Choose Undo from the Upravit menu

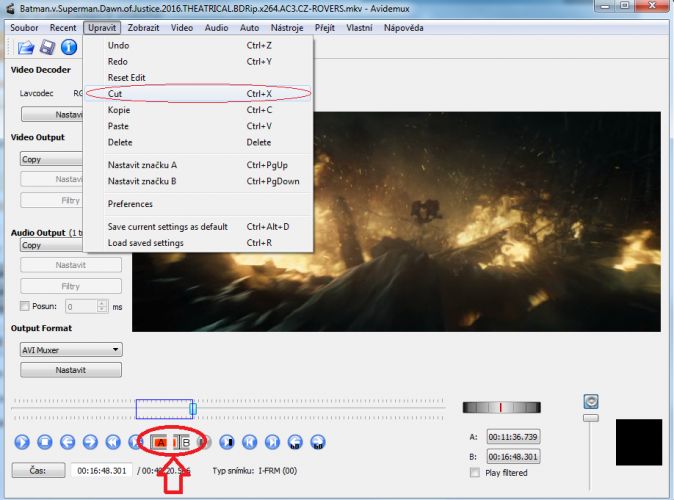point(198,45)
